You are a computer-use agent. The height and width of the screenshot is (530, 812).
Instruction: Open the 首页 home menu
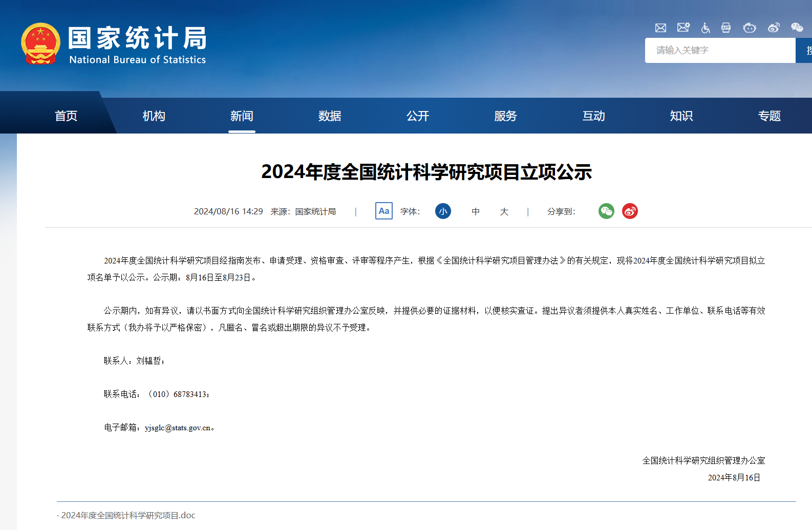[66, 116]
